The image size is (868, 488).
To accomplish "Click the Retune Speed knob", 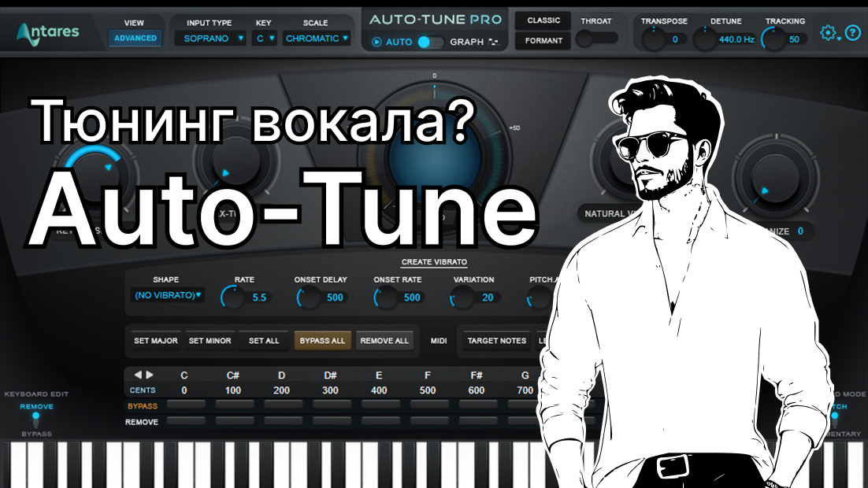I will click(97, 176).
